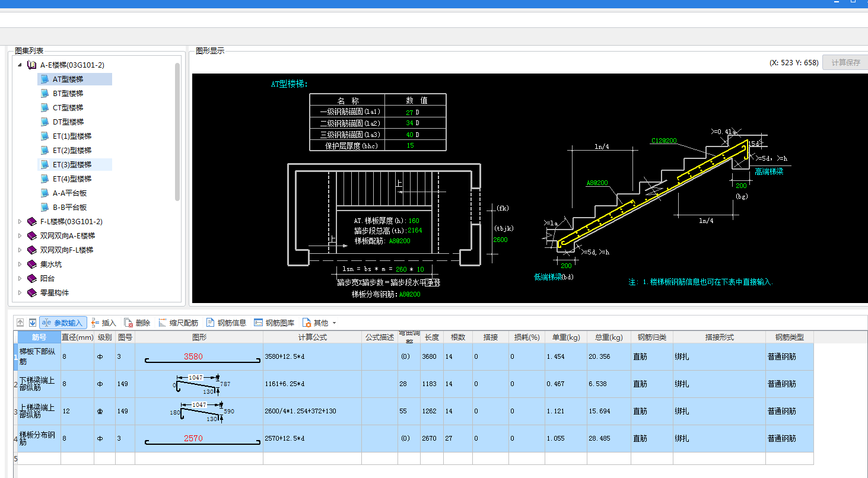The height and width of the screenshot is (478, 868).
Task: Select A-A平台板 tree item
Action: (69, 193)
